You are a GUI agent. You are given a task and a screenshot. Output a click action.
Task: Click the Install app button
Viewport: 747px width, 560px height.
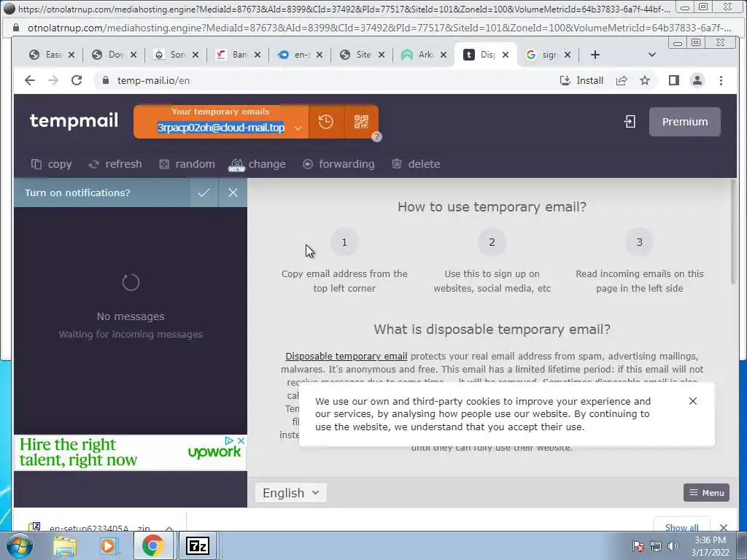[581, 80]
